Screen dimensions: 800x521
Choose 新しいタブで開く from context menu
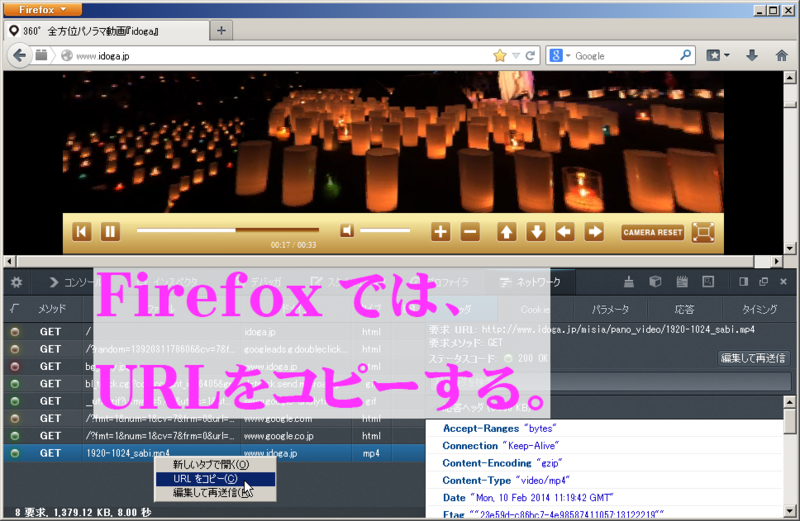(x=215, y=464)
